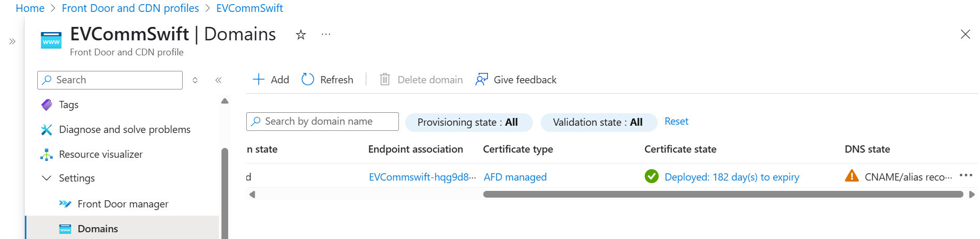Viewport: 980px width, 239px height.
Task: Click the wrench Diagnose icon
Action: tap(47, 129)
